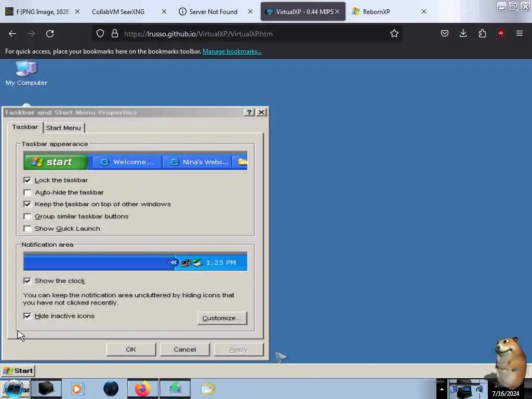The height and width of the screenshot is (399, 532).
Task: Close the RebornXP tab
Action: point(424,11)
